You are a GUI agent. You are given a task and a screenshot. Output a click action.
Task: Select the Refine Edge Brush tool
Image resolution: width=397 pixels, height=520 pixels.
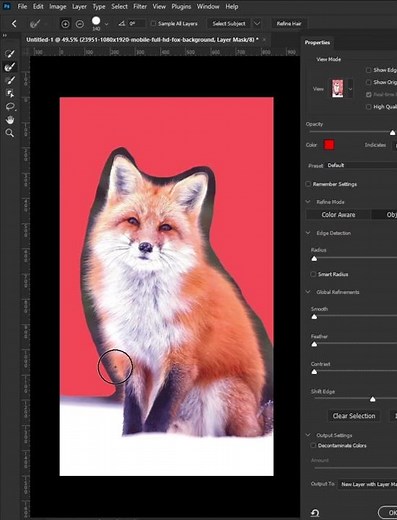10,67
